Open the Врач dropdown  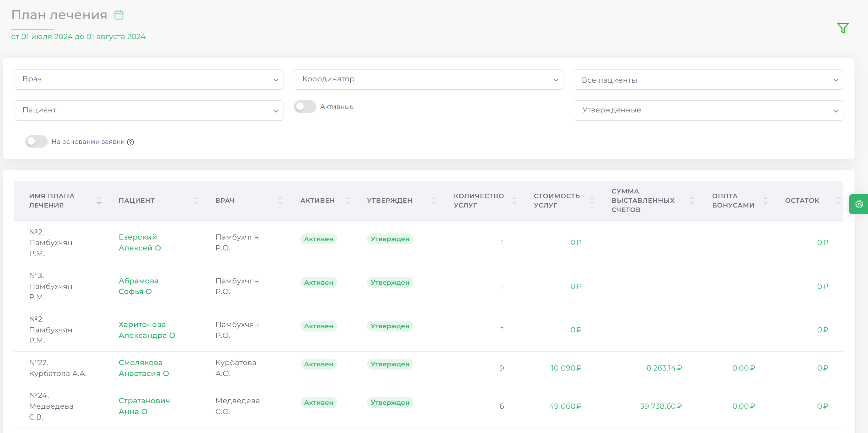(x=148, y=79)
